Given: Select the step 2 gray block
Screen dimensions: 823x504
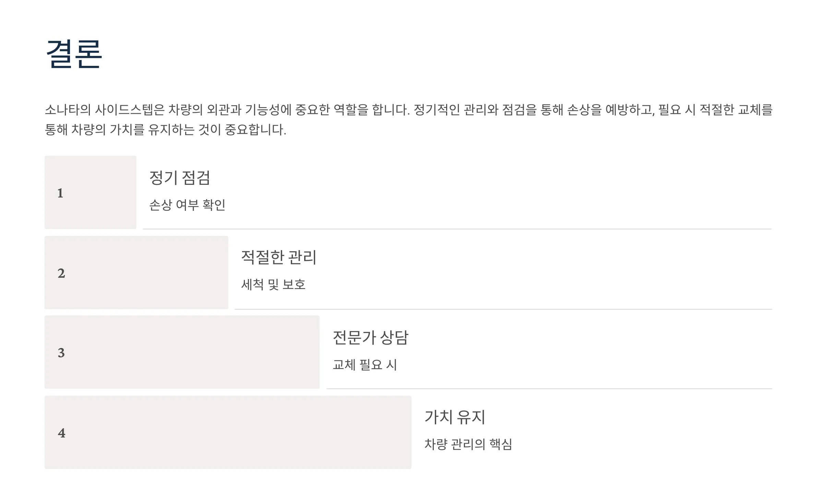Looking at the screenshot, I should click(x=136, y=273).
